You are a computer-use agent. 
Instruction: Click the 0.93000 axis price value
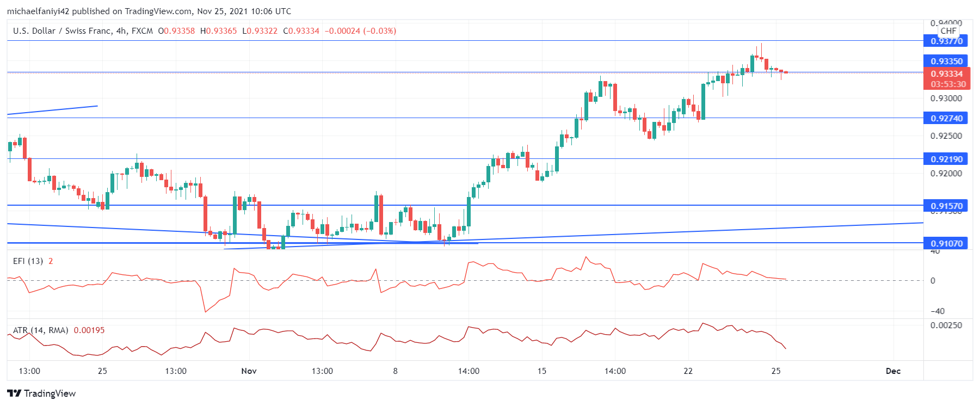click(x=946, y=99)
